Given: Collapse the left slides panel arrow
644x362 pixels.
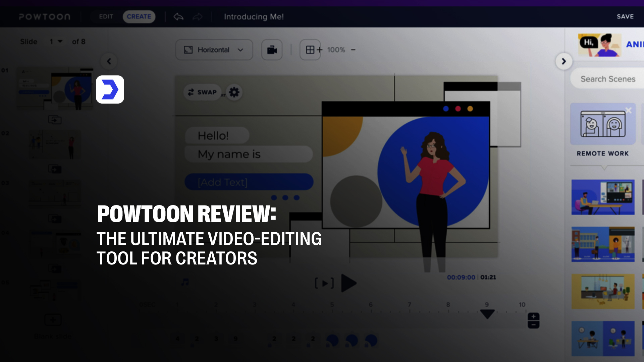Looking at the screenshot, I should (x=109, y=61).
